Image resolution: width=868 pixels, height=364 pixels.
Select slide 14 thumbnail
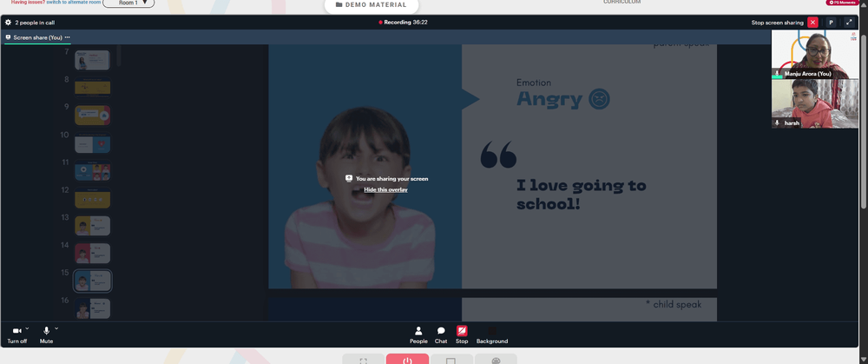pyautogui.click(x=93, y=253)
